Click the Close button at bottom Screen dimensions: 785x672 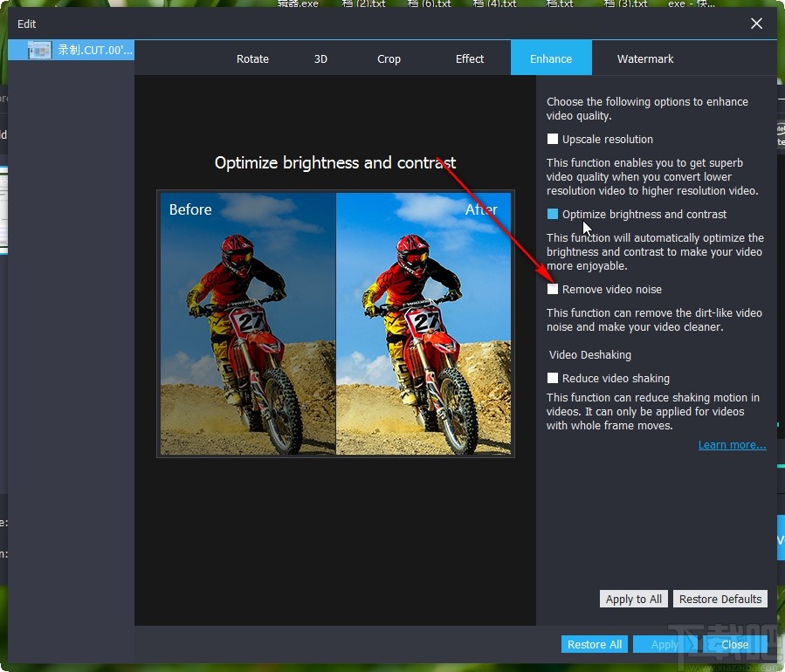(734, 644)
